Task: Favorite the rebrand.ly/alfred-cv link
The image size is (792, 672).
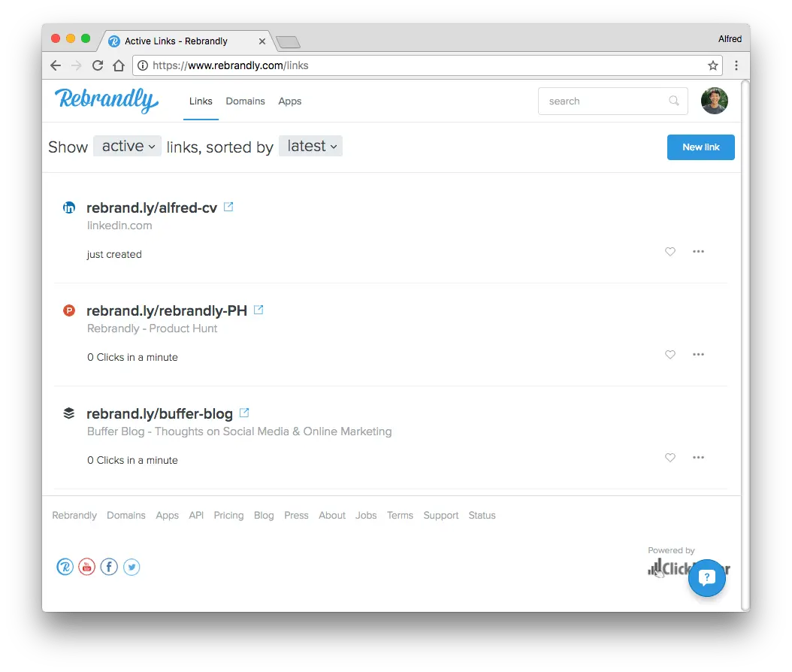Action: (x=670, y=252)
